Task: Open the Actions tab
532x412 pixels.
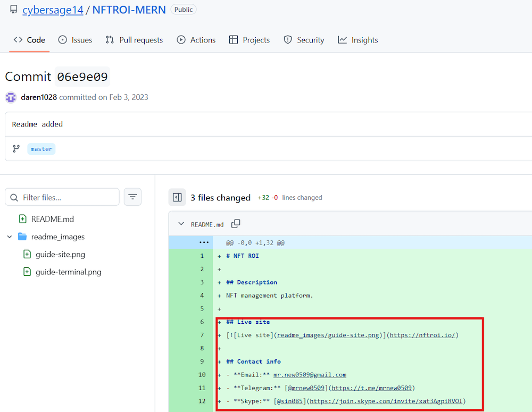Action: click(x=196, y=40)
